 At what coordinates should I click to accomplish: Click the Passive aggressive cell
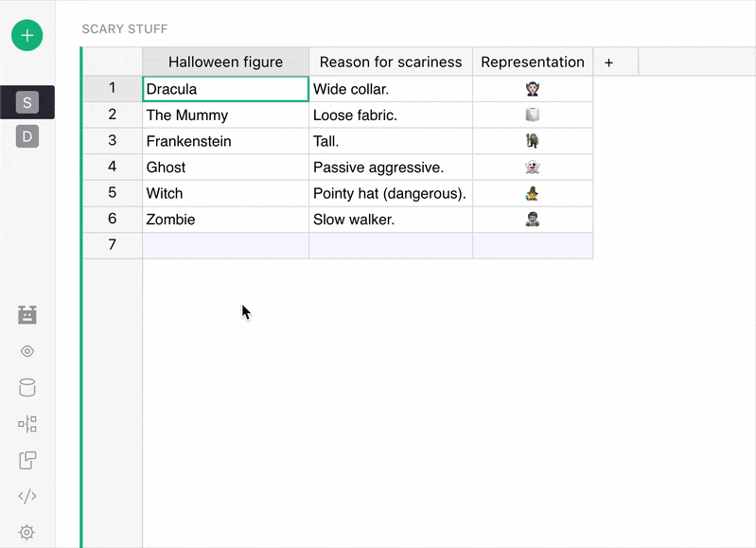[391, 168]
